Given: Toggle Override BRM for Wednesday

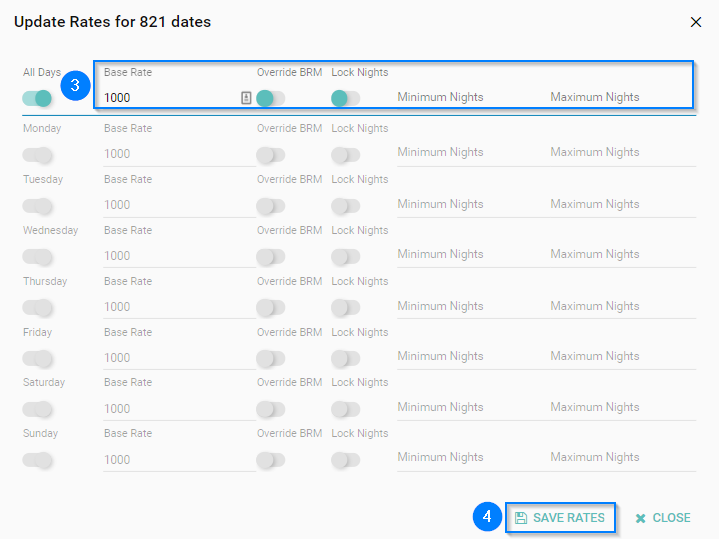Looking at the screenshot, I should pyautogui.click(x=270, y=257).
